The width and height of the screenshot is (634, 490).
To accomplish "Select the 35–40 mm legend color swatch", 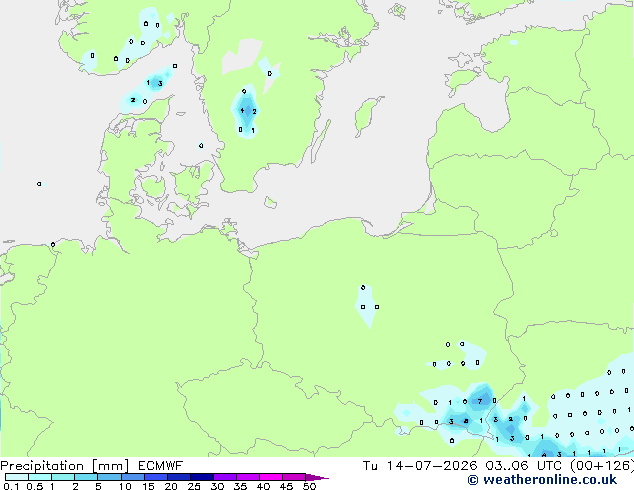I will (x=248, y=477).
